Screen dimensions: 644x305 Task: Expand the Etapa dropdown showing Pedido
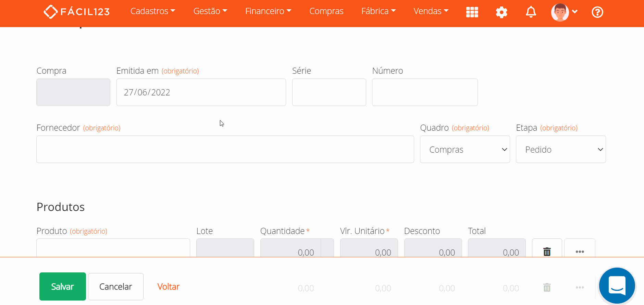[x=560, y=150]
